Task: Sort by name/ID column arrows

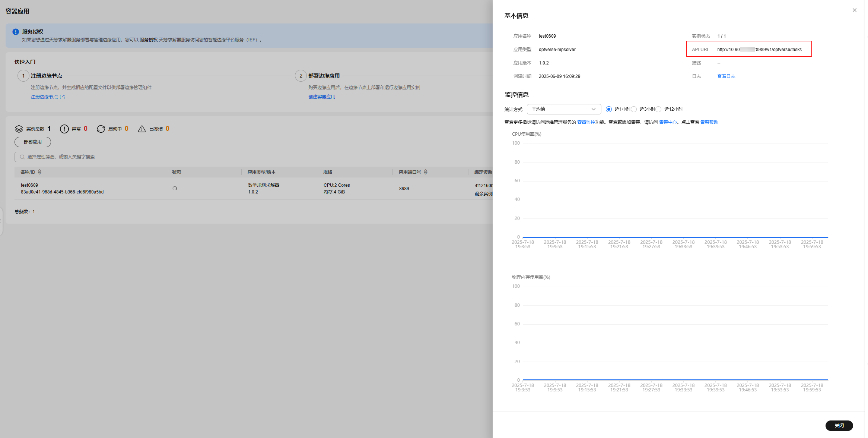Action: [40, 172]
